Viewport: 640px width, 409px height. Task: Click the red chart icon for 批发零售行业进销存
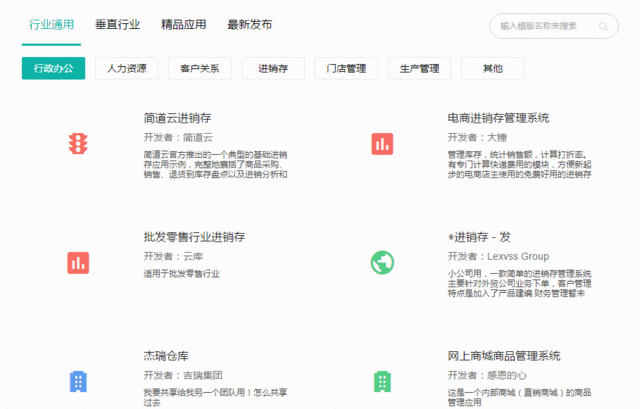[78, 262]
